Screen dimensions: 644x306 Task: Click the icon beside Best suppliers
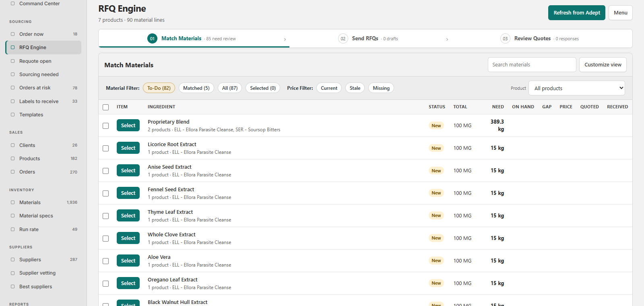click(12, 287)
